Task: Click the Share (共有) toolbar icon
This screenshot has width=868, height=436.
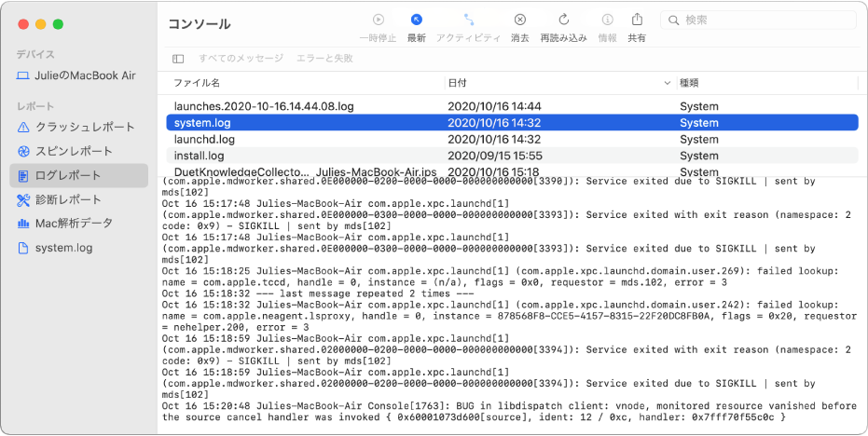Action: [637, 20]
